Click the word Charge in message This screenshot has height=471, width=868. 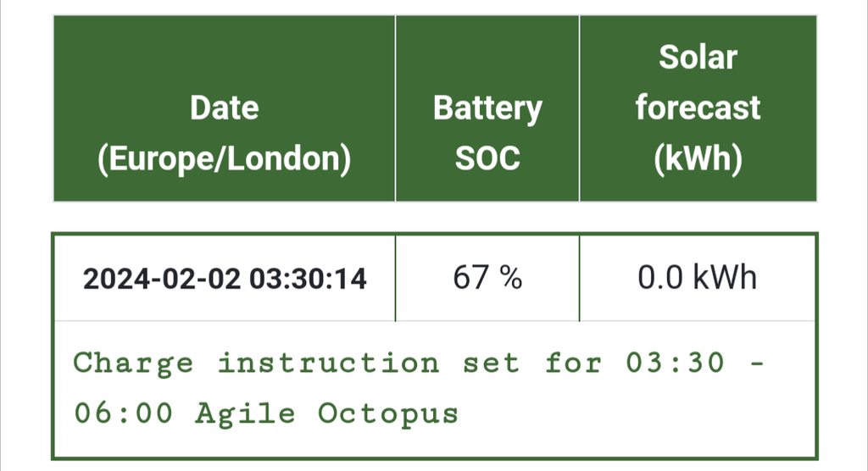pos(133,363)
